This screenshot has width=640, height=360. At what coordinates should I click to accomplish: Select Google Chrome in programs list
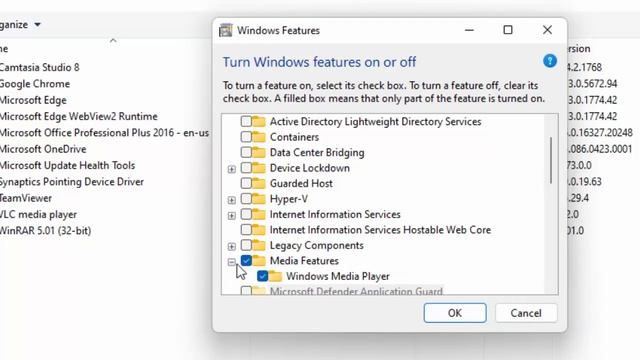(35, 84)
